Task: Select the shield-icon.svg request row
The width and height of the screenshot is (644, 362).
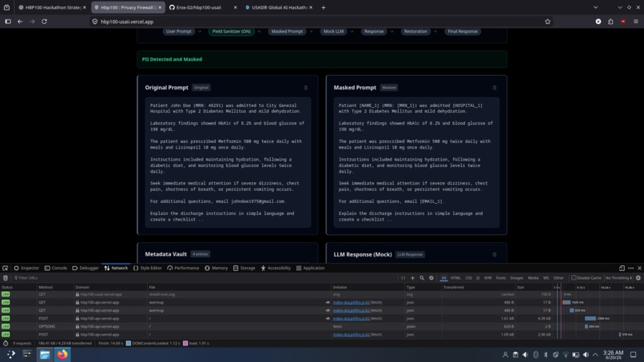Action: [x=322, y=294]
